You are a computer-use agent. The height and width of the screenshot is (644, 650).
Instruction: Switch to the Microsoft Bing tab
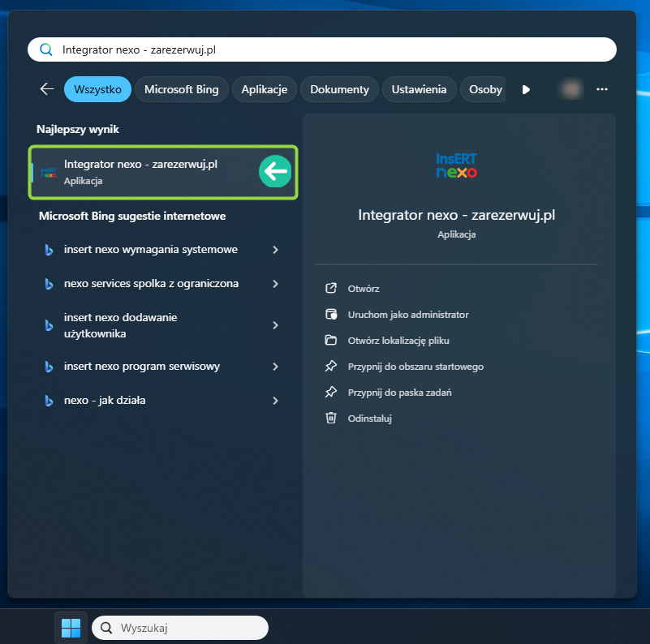(x=182, y=89)
